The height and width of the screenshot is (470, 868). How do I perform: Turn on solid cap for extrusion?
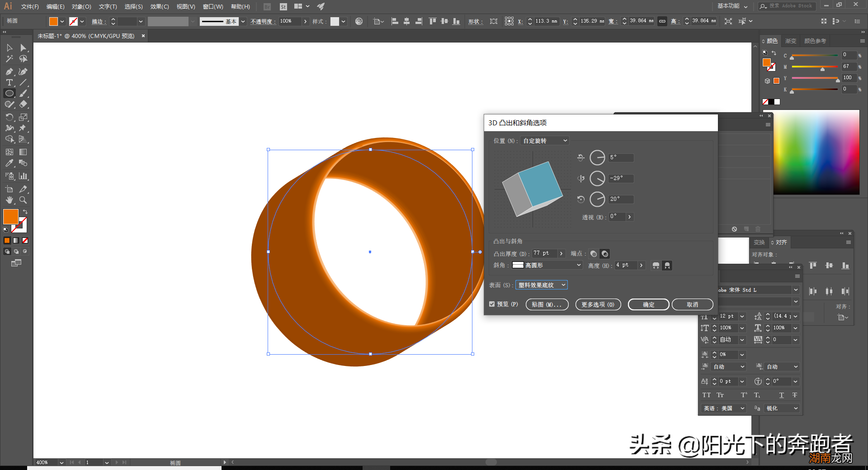594,254
